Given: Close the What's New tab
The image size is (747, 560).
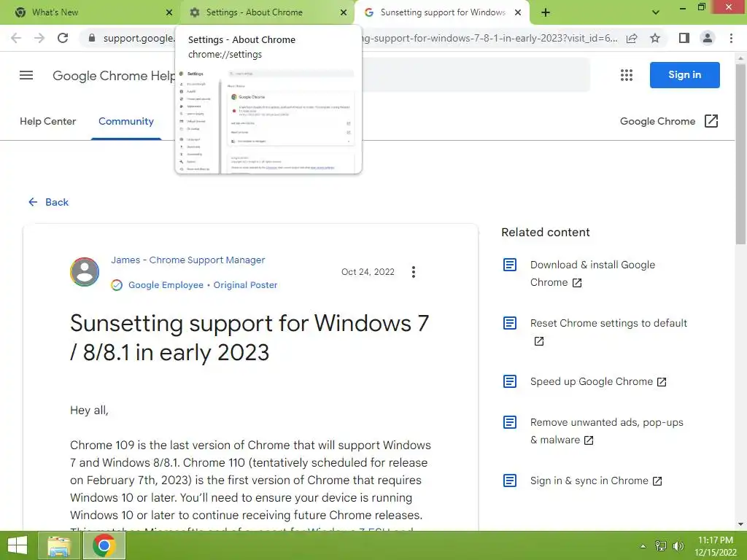Looking at the screenshot, I should click(x=169, y=12).
